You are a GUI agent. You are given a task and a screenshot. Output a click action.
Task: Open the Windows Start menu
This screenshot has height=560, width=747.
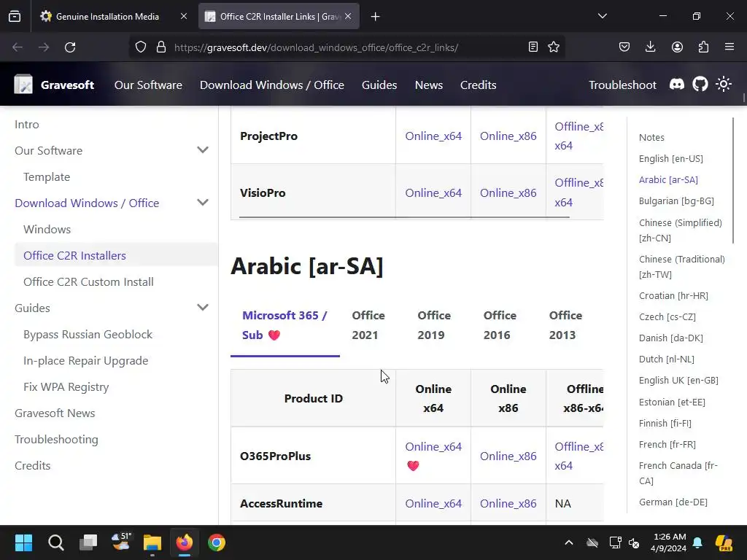click(x=23, y=542)
